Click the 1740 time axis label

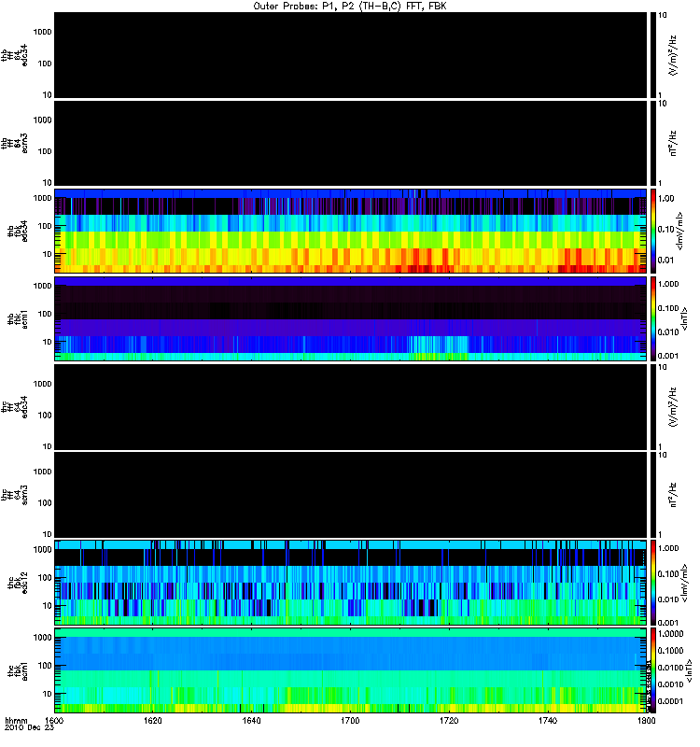point(548,721)
